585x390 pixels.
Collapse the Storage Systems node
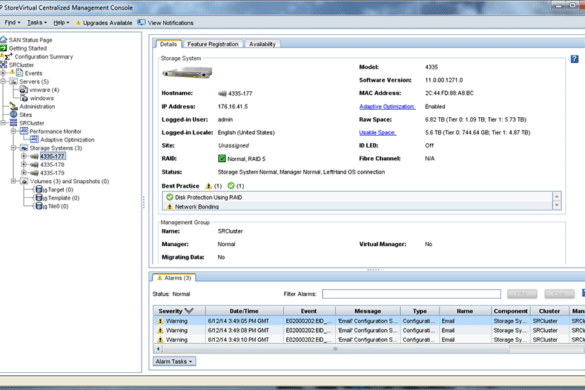point(13,148)
